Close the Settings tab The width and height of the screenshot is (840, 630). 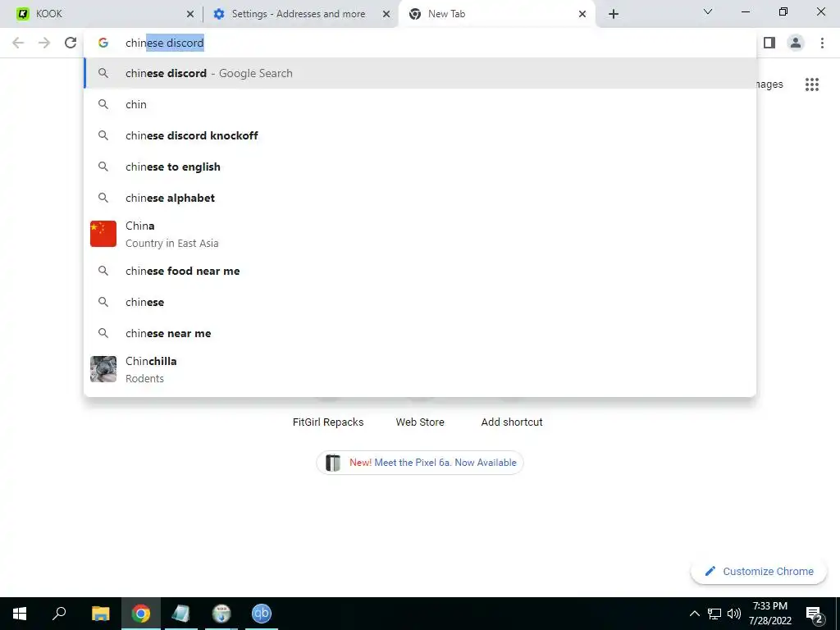[x=386, y=15]
